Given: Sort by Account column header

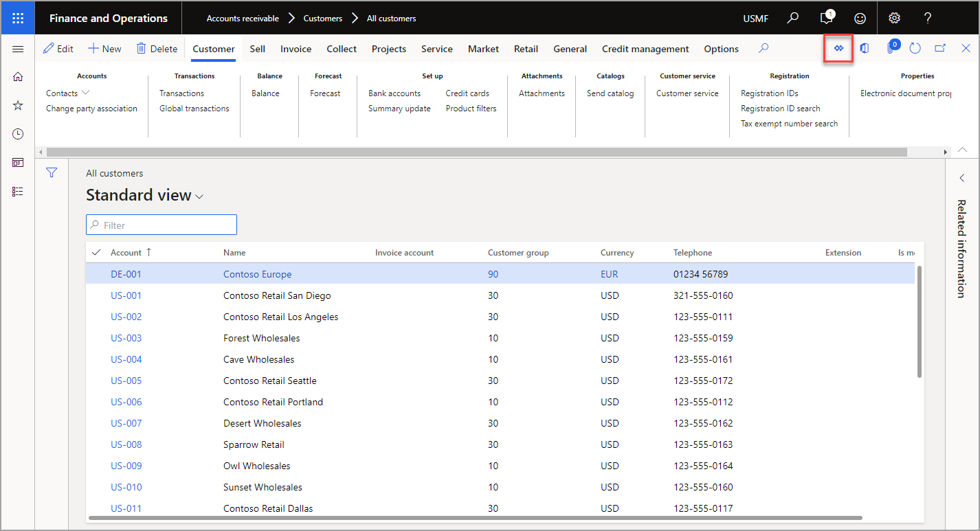Looking at the screenshot, I should coord(126,253).
